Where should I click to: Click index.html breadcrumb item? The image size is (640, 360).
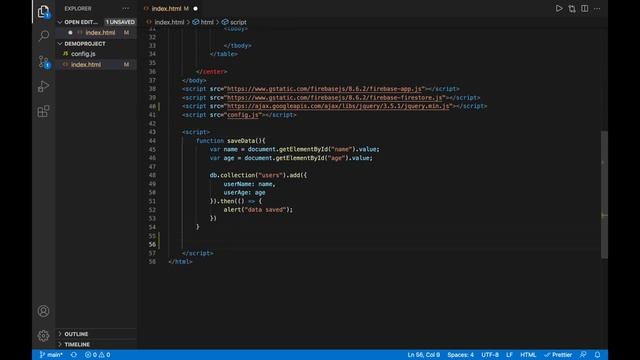(169, 22)
